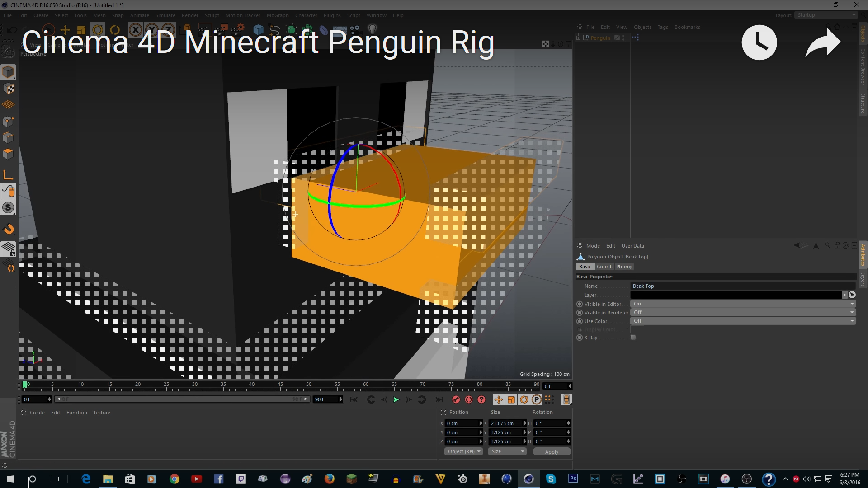Click the layer picker cursor icon beside Layer field
868x488 pixels.
click(x=852, y=295)
